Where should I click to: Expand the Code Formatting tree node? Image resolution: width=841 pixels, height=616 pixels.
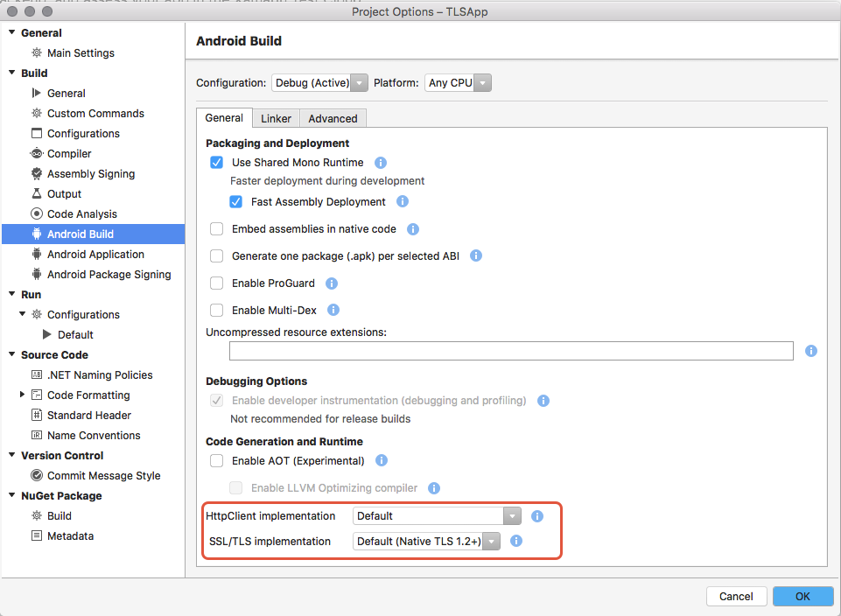(x=23, y=395)
